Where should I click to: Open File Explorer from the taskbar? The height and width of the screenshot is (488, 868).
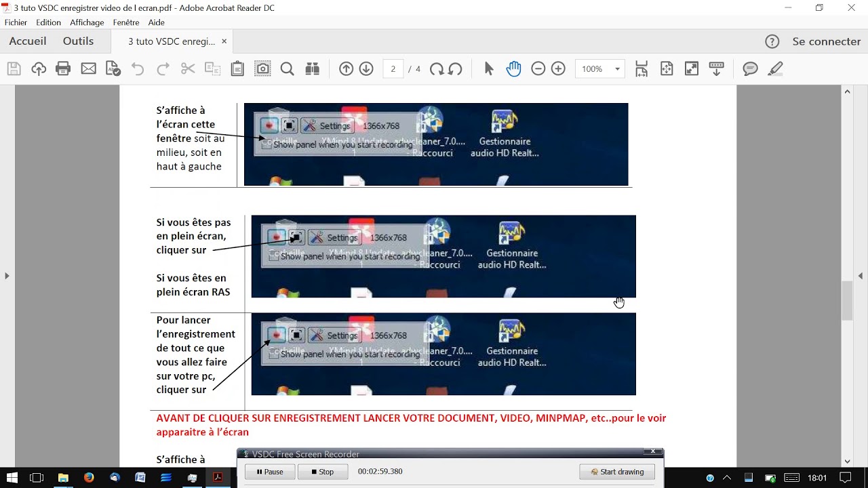[63, 477]
